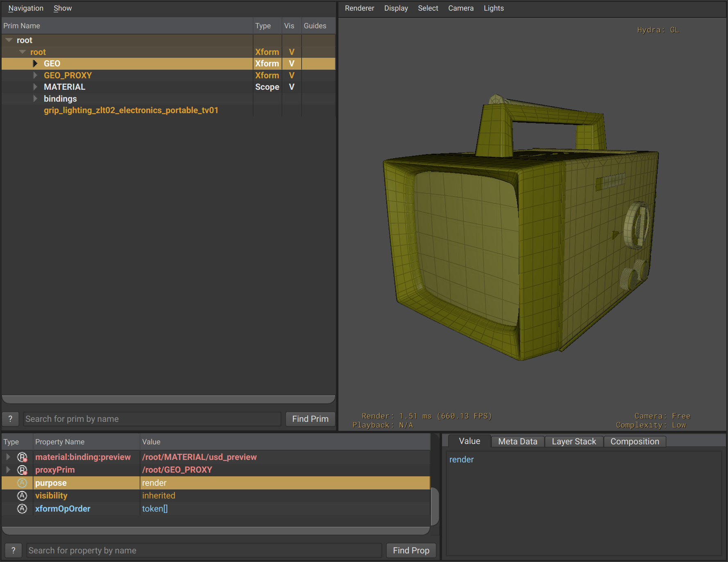
Task: Select the attribute icon next to purpose
Action: 22,483
